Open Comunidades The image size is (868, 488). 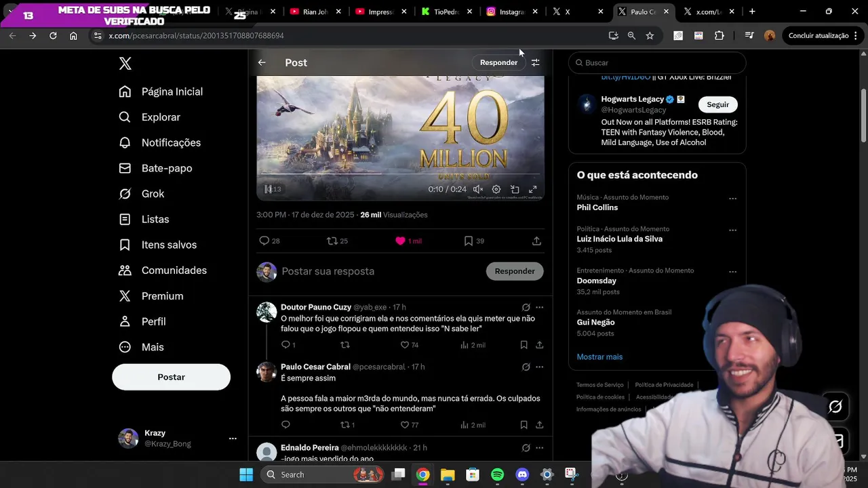pos(163,270)
